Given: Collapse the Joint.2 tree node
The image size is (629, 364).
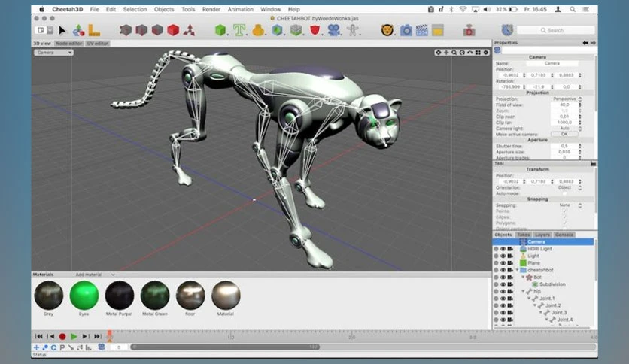Looking at the screenshot, I should [535, 305].
